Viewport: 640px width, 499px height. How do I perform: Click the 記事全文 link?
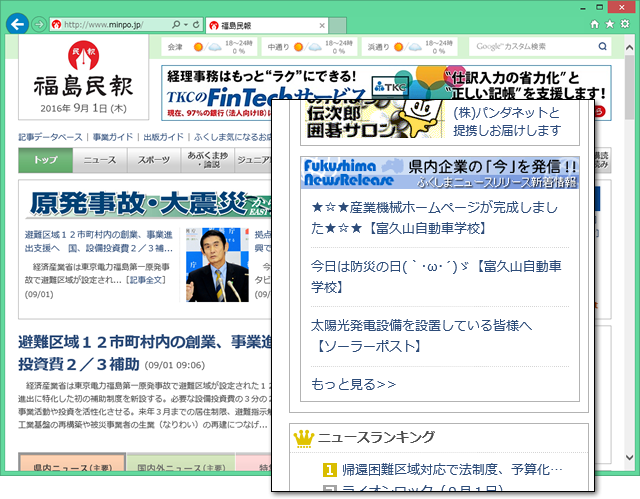pyautogui.click(x=147, y=280)
